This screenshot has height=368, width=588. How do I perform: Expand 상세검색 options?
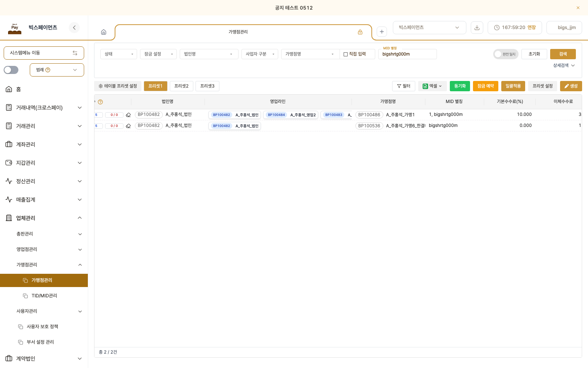tap(564, 66)
